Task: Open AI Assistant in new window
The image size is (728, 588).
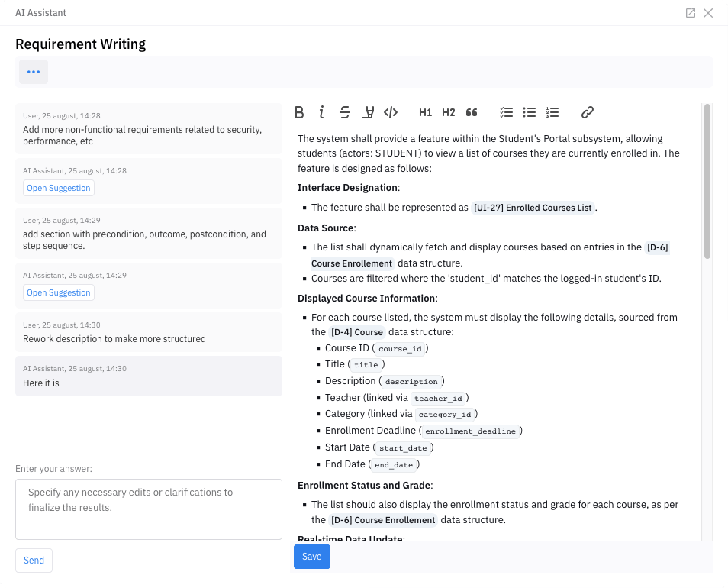Action: point(691,13)
